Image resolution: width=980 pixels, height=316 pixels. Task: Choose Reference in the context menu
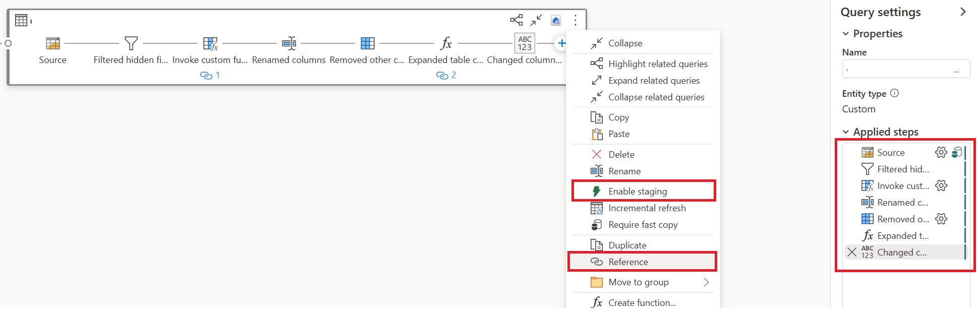[643, 262]
